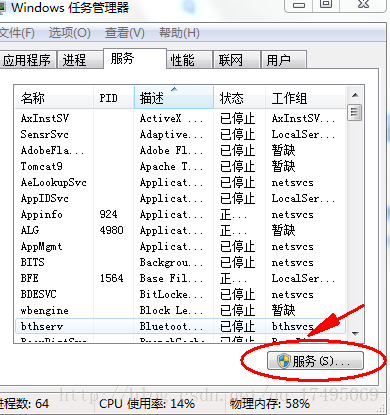The height and width of the screenshot is (415, 390).
Task: Maximize the Task Manager window
Action: pyautogui.click(x=326, y=5)
